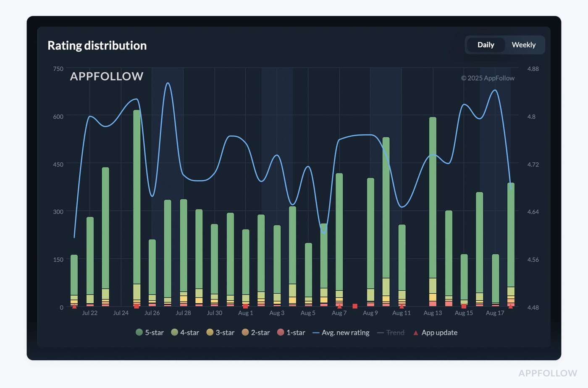Click the olive 4-star legend icon

click(174, 333)
